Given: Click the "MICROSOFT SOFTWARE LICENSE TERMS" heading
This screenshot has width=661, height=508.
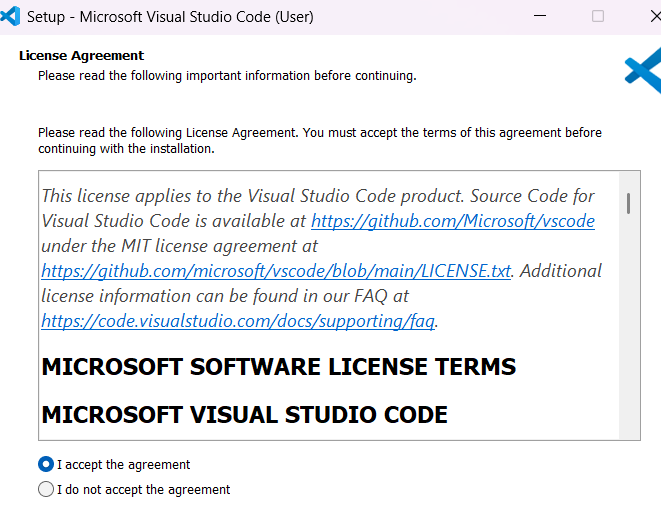Looking at the screenshot, I should click(279, 366).
